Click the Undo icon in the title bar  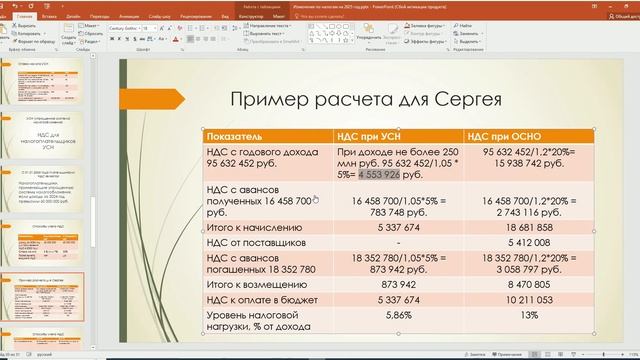point(15,6)
